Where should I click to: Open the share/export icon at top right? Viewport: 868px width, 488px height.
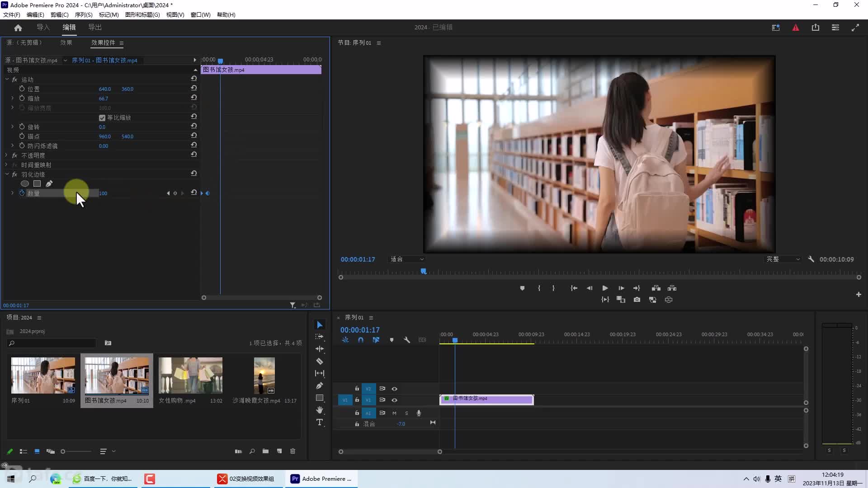[816, 28]
